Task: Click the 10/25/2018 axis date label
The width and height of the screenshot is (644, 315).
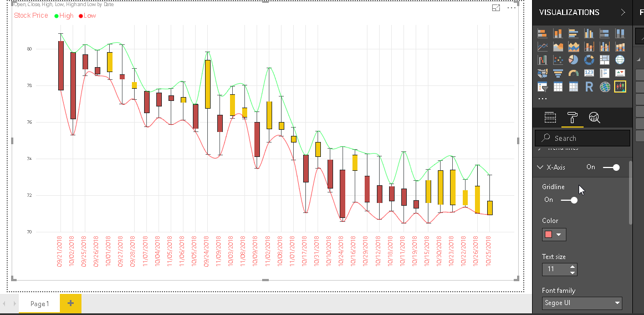Action: 489,251
